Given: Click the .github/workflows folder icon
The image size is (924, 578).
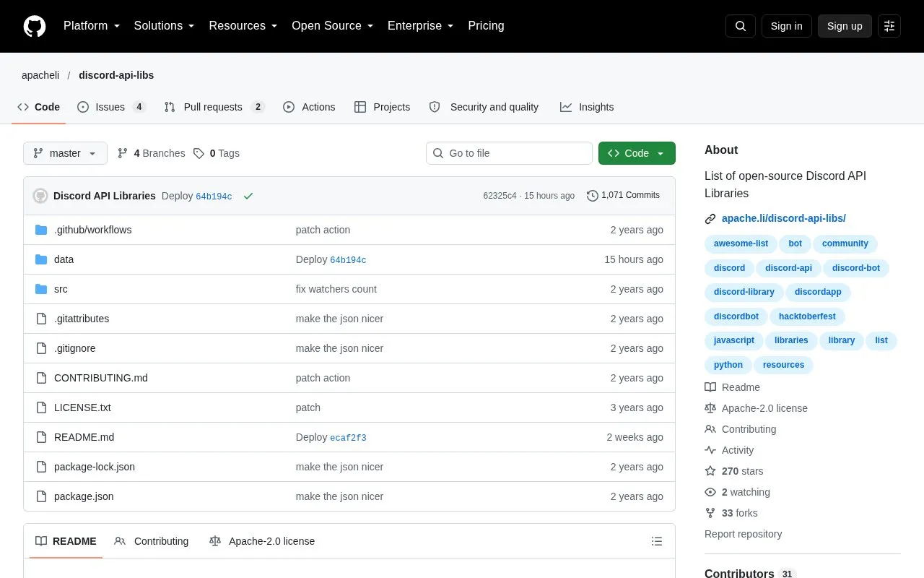Looking at the screenshot, I should pos(41,230).
